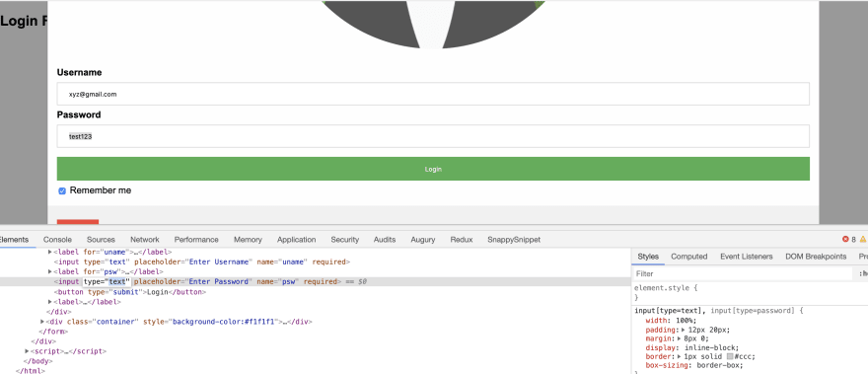Image resolution: width=868 pixels, height=374 pixels.
Task: Click the green Login button
Action: (433, 169)
